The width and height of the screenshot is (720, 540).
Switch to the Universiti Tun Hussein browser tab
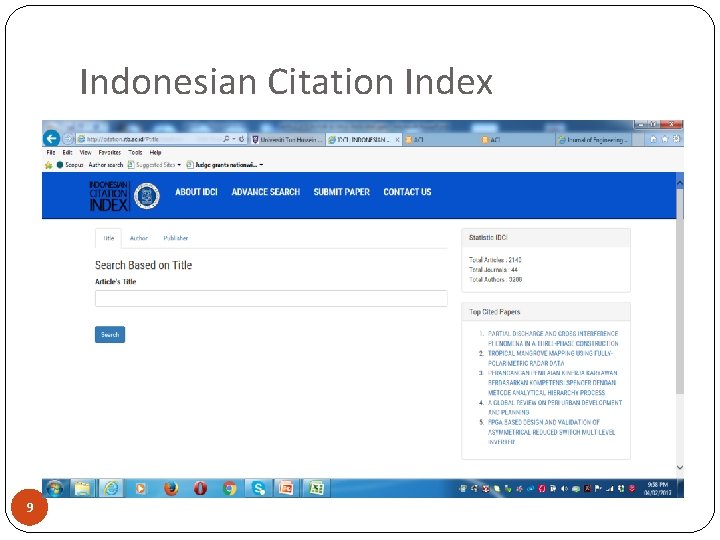click(x=287, y=139)
